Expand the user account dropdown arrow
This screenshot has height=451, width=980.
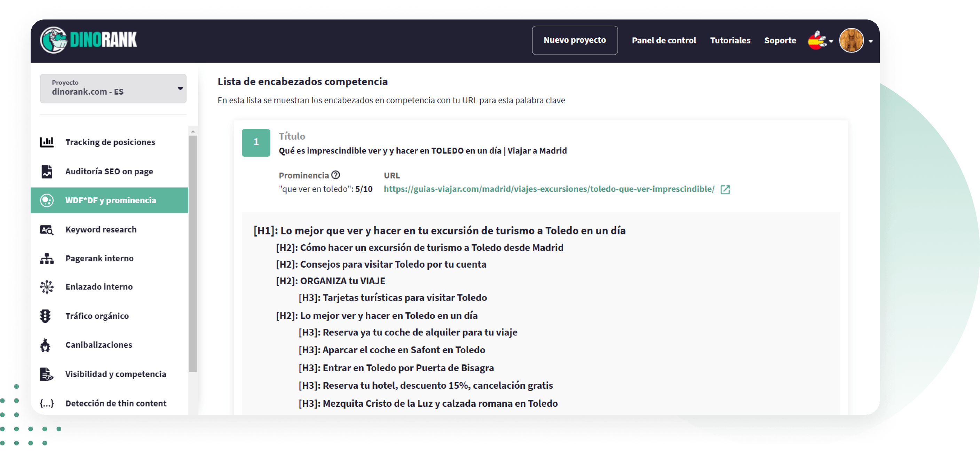click(870, 41)
